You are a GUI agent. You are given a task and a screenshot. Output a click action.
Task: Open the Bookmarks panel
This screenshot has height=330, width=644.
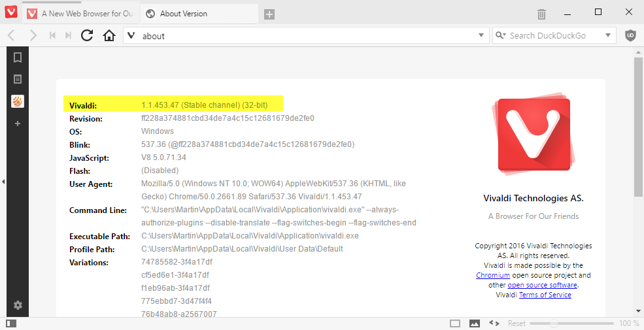point(18,58)
